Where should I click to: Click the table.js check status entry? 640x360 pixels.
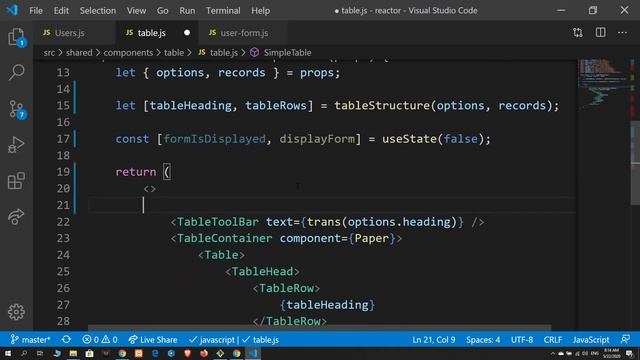[x=260, y=340]
